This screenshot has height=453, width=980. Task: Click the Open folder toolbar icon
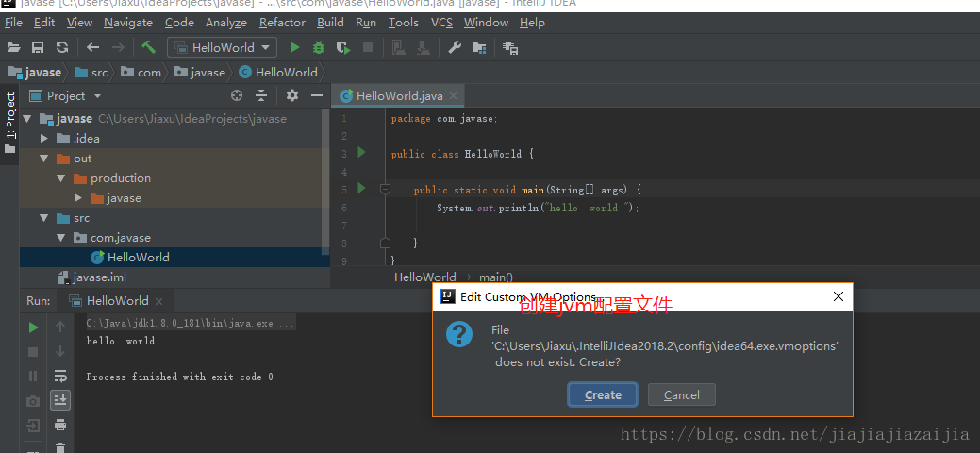click(14, 47)
